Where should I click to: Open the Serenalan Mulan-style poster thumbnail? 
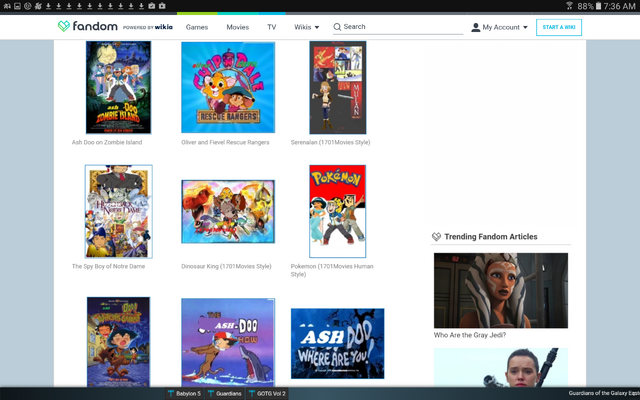pyautogui.click(x=338, y=87)
